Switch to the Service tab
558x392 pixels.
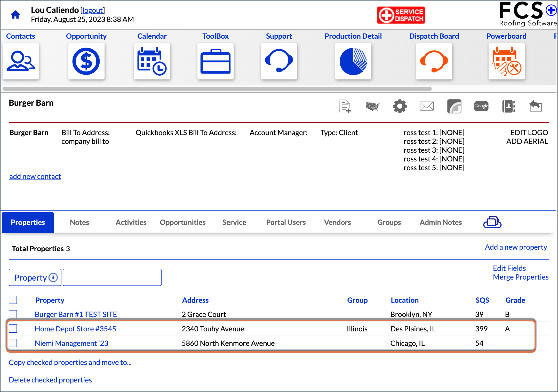click(x=234, y=222)
